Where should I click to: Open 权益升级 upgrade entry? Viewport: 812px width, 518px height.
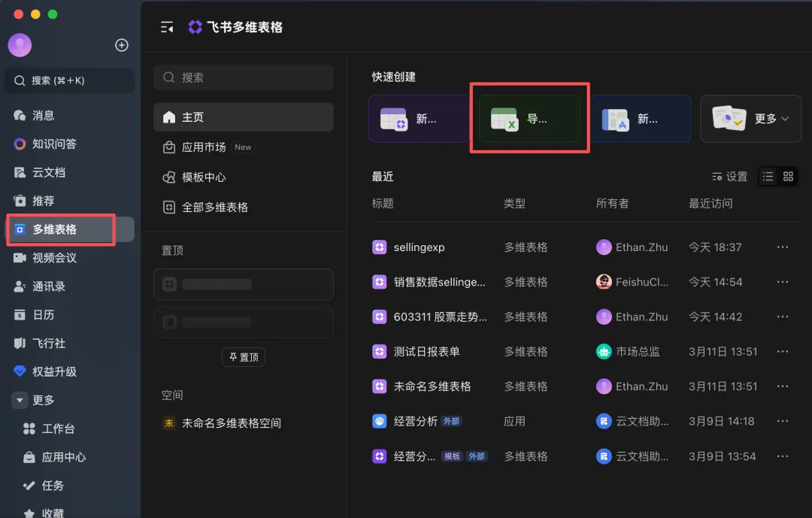tap(69, 372)
